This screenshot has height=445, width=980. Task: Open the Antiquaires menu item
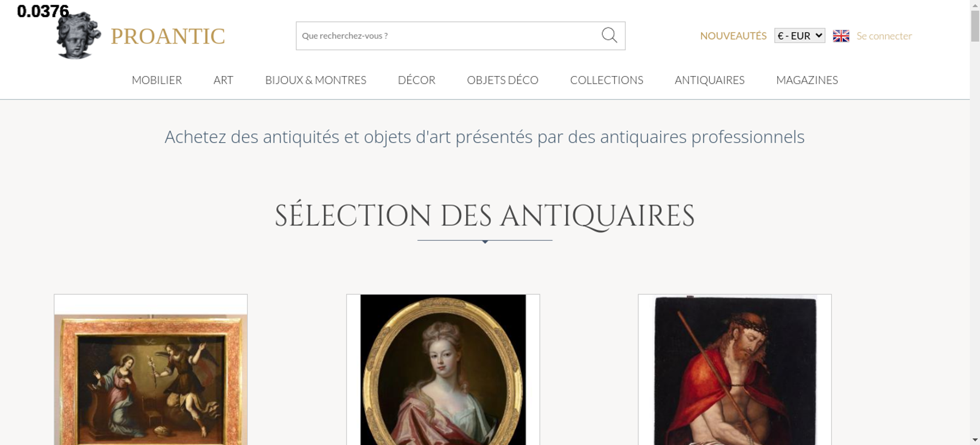(709, 80)
